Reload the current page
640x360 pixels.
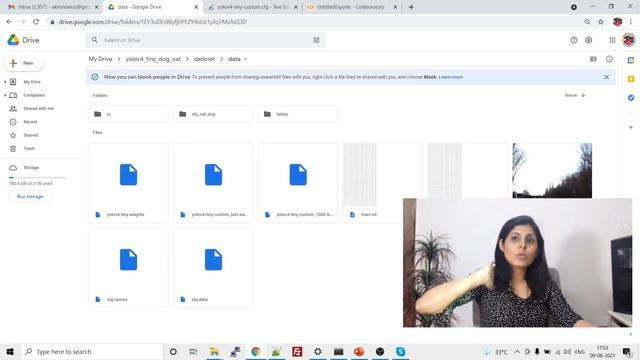pyautogui.click(x=36, y=22)
